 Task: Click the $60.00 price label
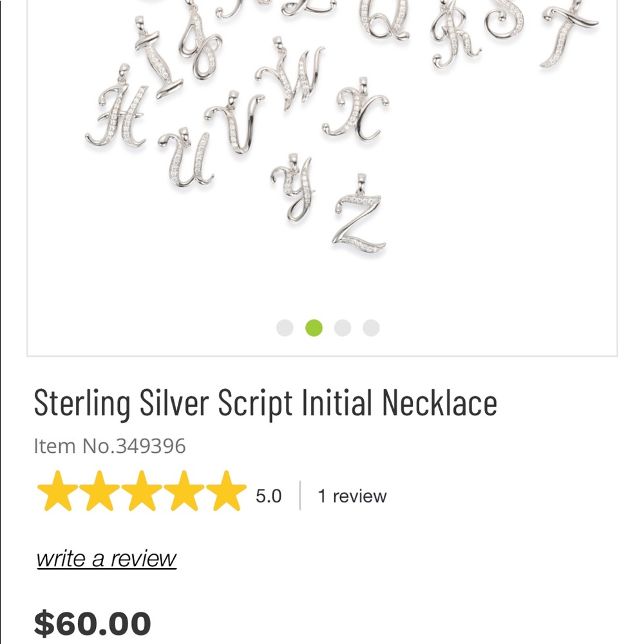(x=93, y=621)
